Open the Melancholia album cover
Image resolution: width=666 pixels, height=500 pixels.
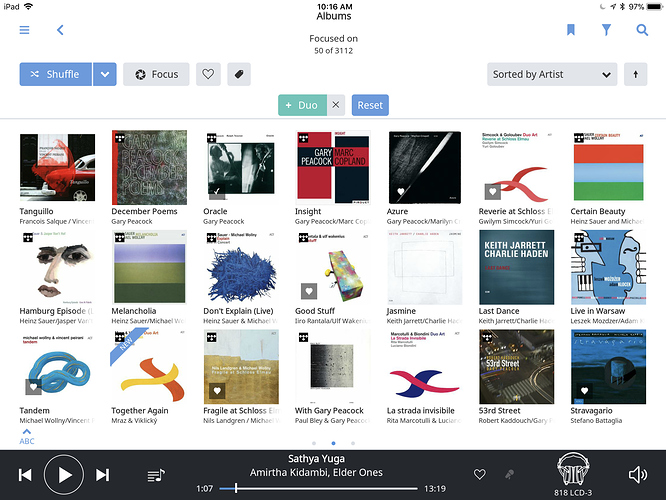[149, 267]
